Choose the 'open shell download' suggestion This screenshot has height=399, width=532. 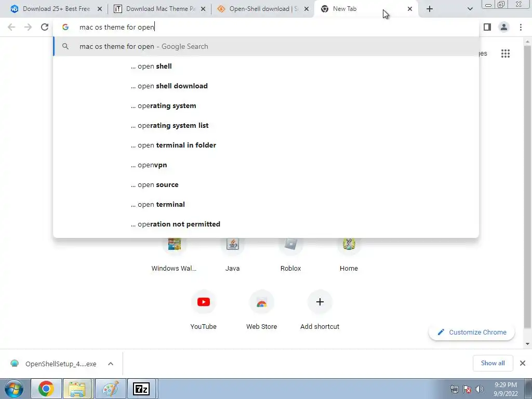click(x=266, y=86)
